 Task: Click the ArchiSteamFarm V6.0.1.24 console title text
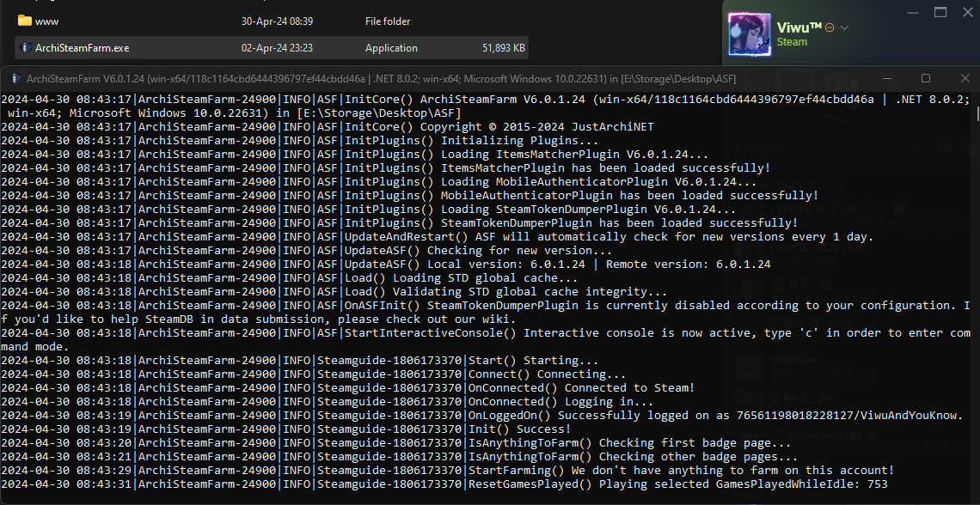(381, 79)
